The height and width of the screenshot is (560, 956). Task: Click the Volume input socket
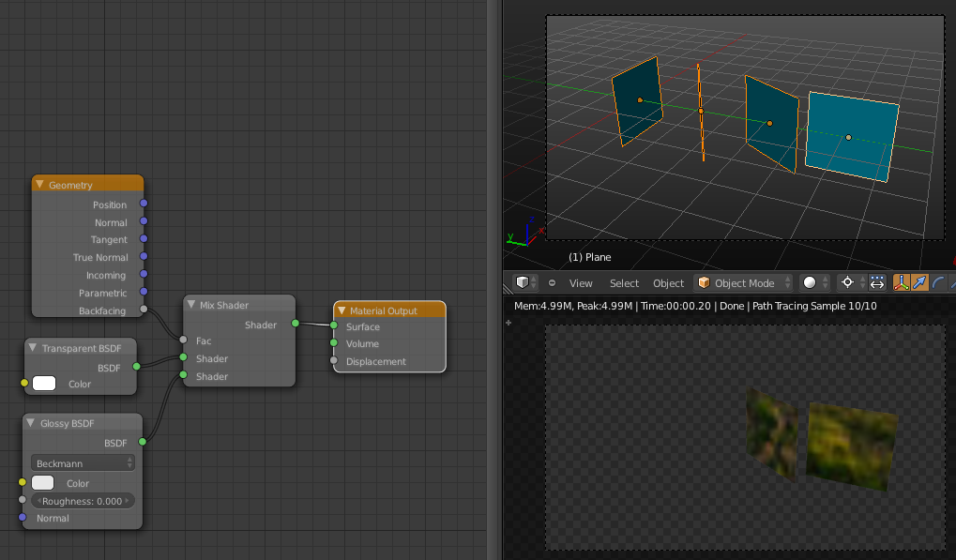[x=334, y=343]
